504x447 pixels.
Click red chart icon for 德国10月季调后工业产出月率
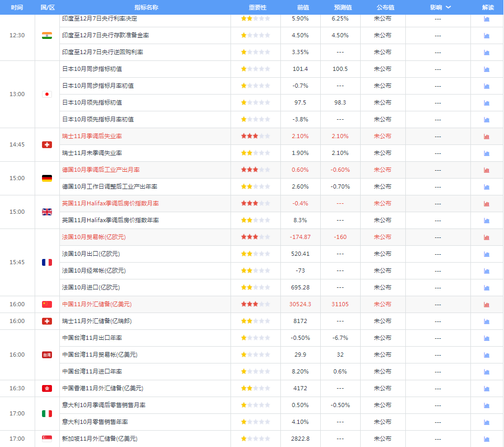[x=486, y=170]
